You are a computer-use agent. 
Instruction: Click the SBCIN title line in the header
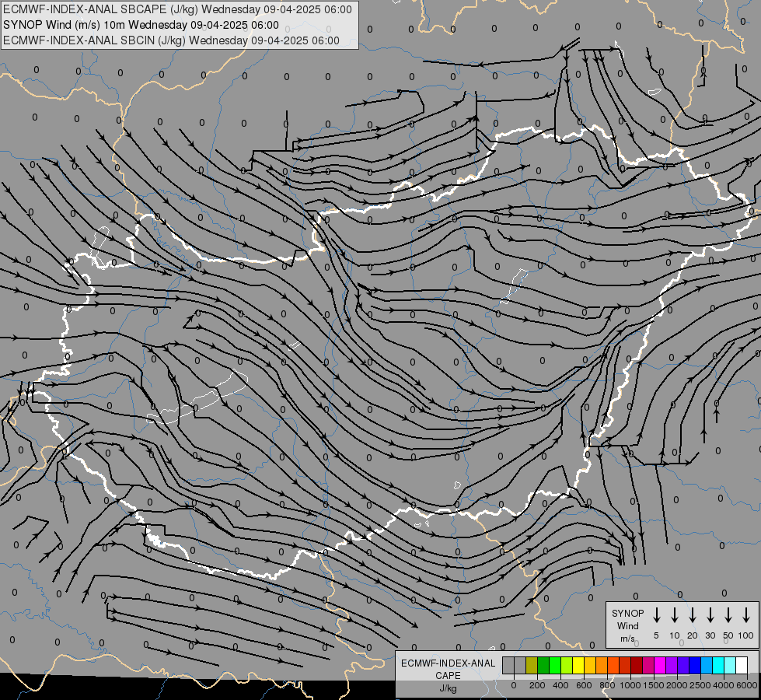pos(171,40)
